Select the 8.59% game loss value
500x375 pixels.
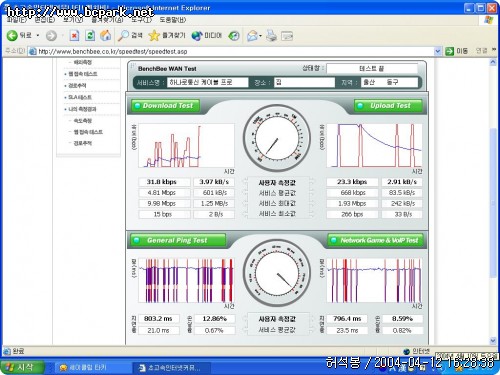coord(403,319)
